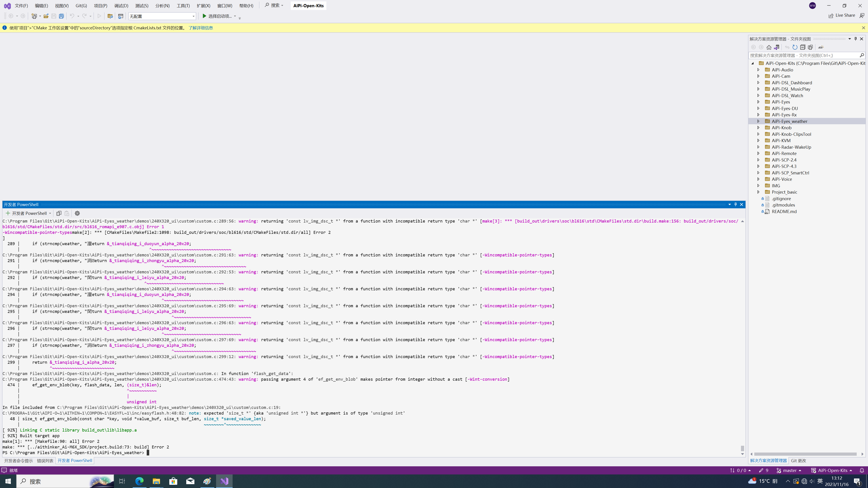Dismiss the yellow CMake info bar
Viewport: 868px width, 488px height.
coord(863,28)
